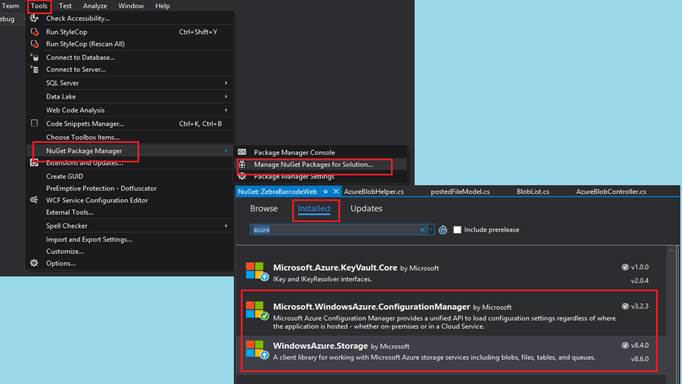The image size is (682, 384).
Task: Click the WCF Service Configuration Editor icon
Action: pos(34,200)
